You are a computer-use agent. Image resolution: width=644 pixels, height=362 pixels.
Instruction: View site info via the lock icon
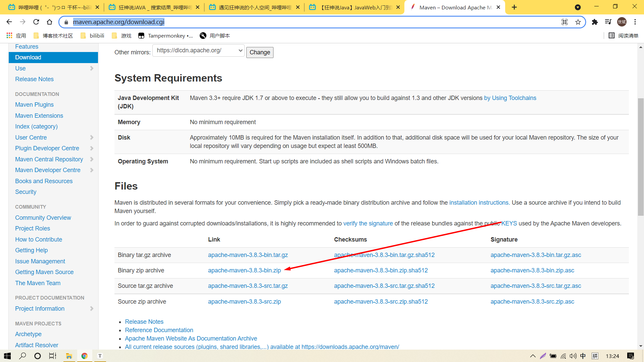pyautogui.click(x=66, y=22)
